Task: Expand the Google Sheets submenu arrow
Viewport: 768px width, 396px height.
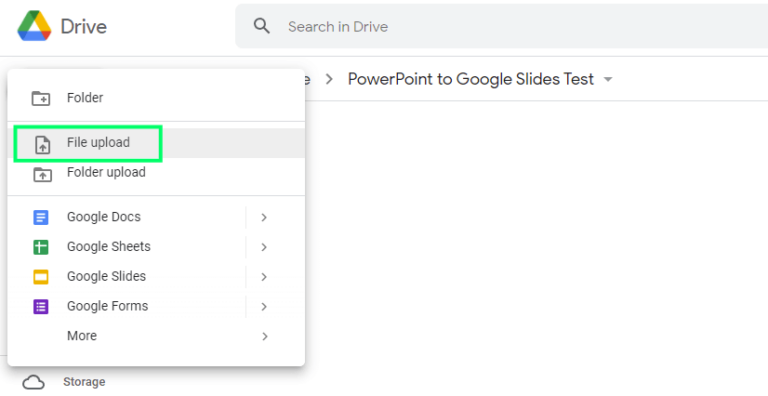Action: [264, 247]
